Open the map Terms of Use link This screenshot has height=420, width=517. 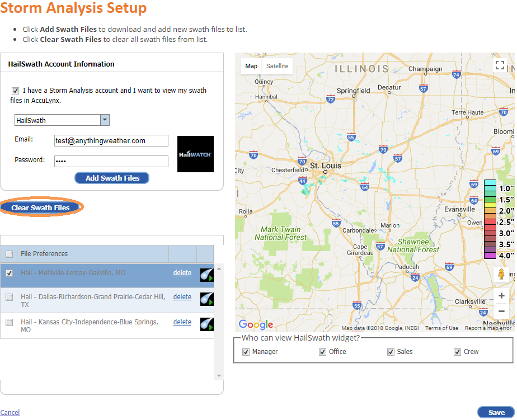coord(441,328)
